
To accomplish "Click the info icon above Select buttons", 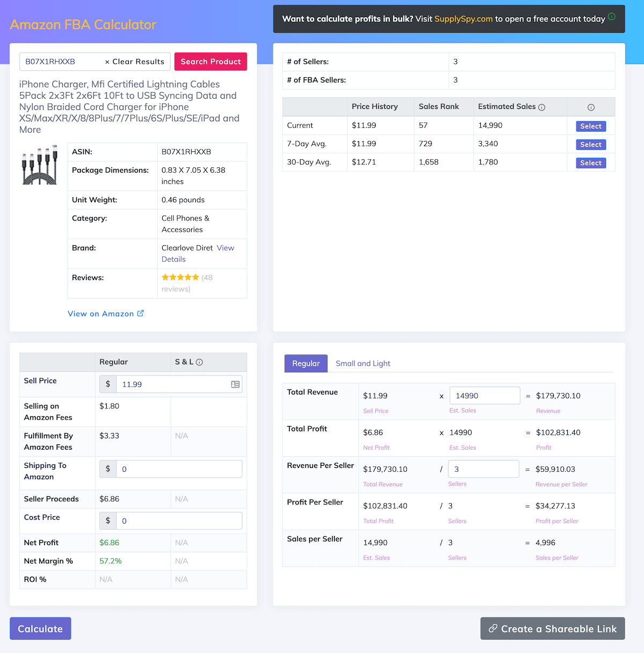I will (591, 107).
